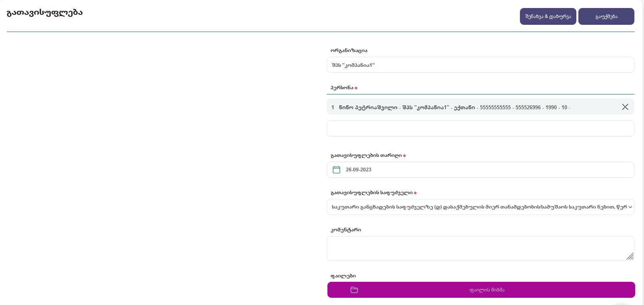
Task: Click the გათავისუფლება page heading
Action: [x=45, y=12]
